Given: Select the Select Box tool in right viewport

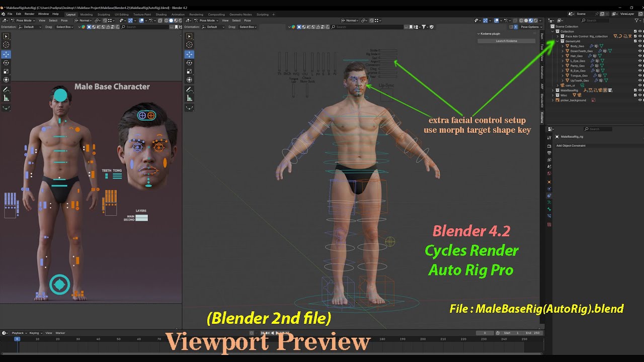Looking at the screenshot, I should click(x=189, y=36).
